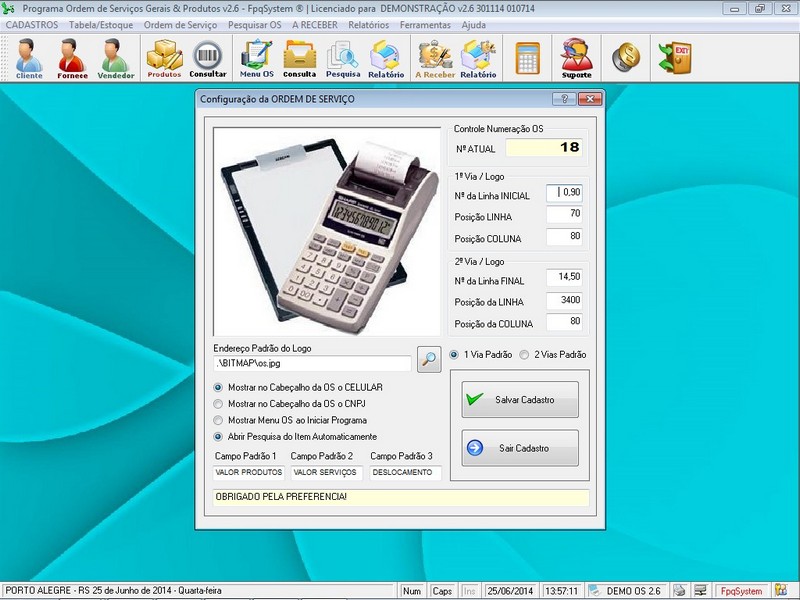Open the Ferramentas menu
The image size is (800, 600).
pyautogui.click(x=426, y=24)
